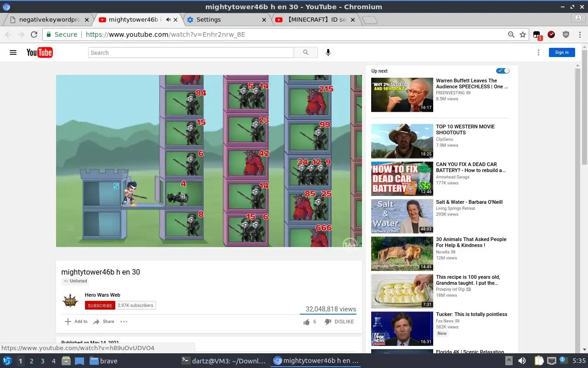Open Chromium three-dot main menu

coord(580,34)
